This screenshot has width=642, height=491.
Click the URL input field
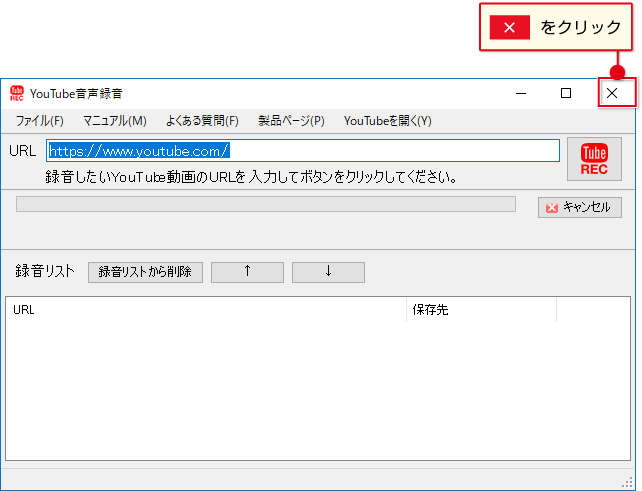(303, 151)
